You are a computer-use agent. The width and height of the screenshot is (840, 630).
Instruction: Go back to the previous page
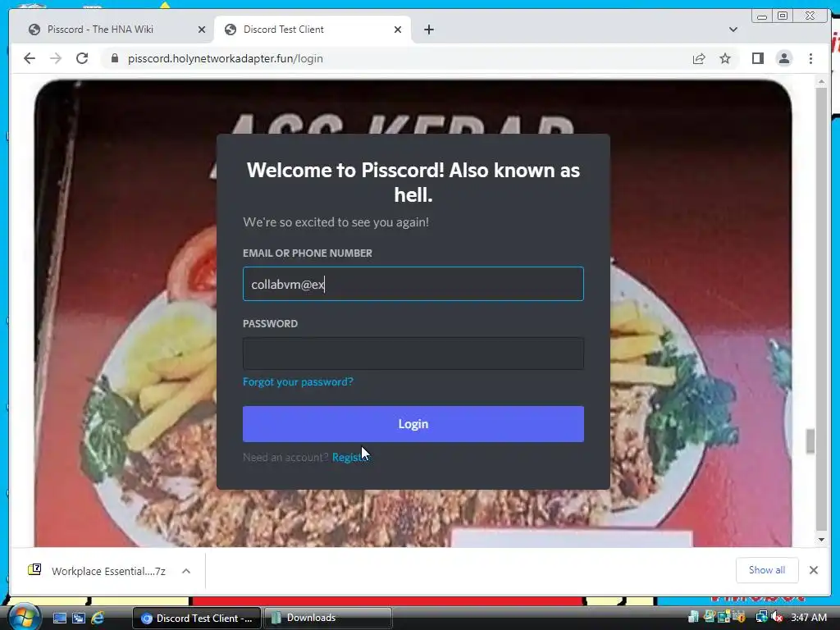(x=30, y=58)
